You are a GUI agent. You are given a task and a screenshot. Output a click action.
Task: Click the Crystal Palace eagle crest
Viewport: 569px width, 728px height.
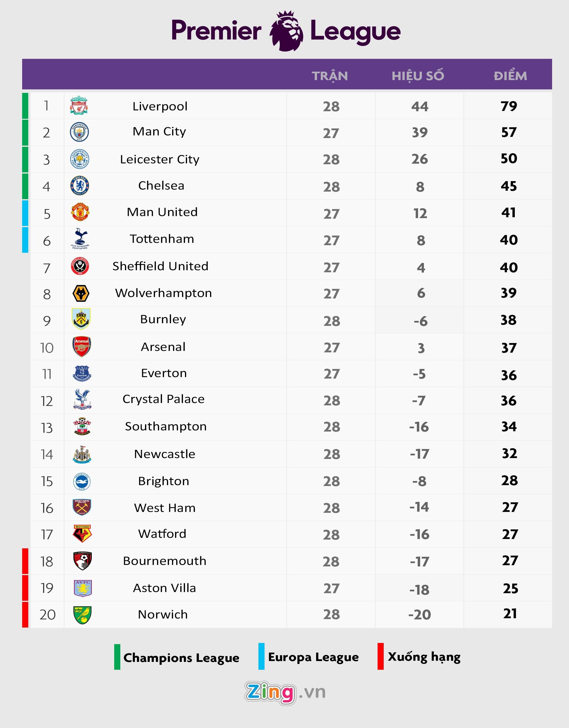(x=82, y=399)
